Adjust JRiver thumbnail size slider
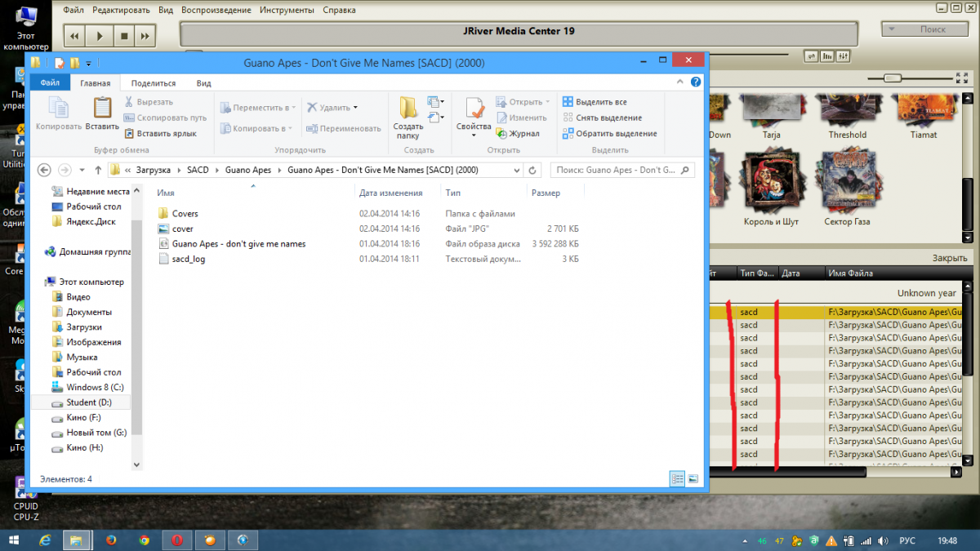 click(893, 78)
